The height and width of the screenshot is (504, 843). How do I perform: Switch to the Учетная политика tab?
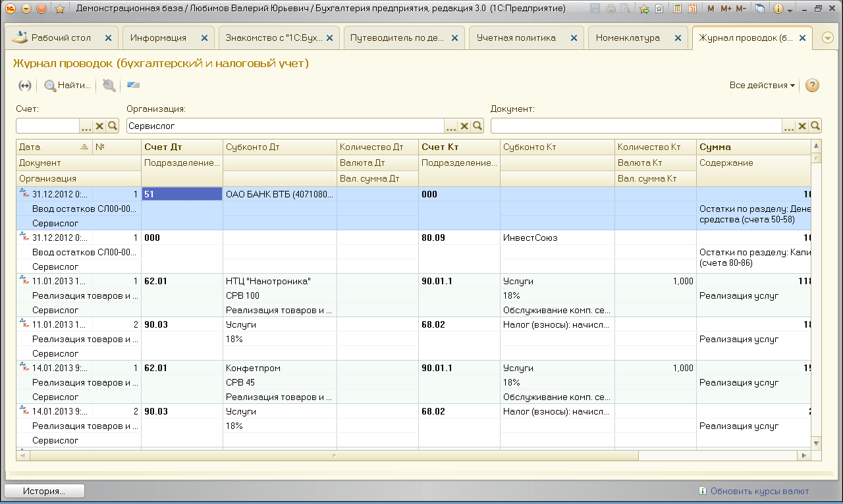pyautogui.click(x=516, y=38)
